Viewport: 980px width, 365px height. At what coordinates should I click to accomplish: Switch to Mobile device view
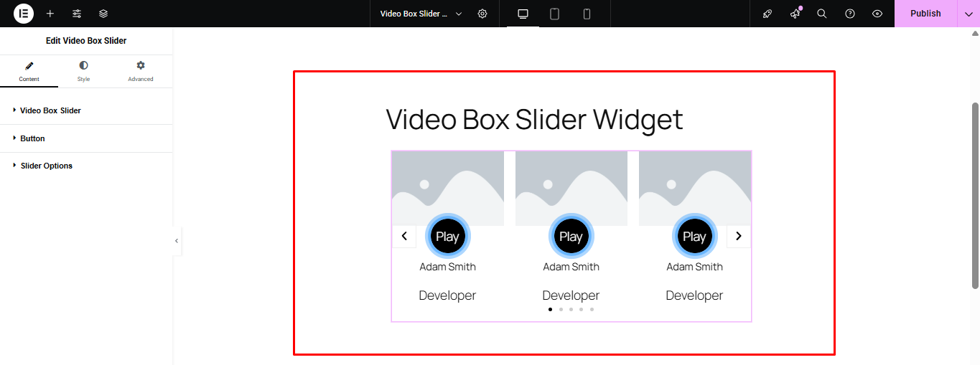click(x=587, y=14)
